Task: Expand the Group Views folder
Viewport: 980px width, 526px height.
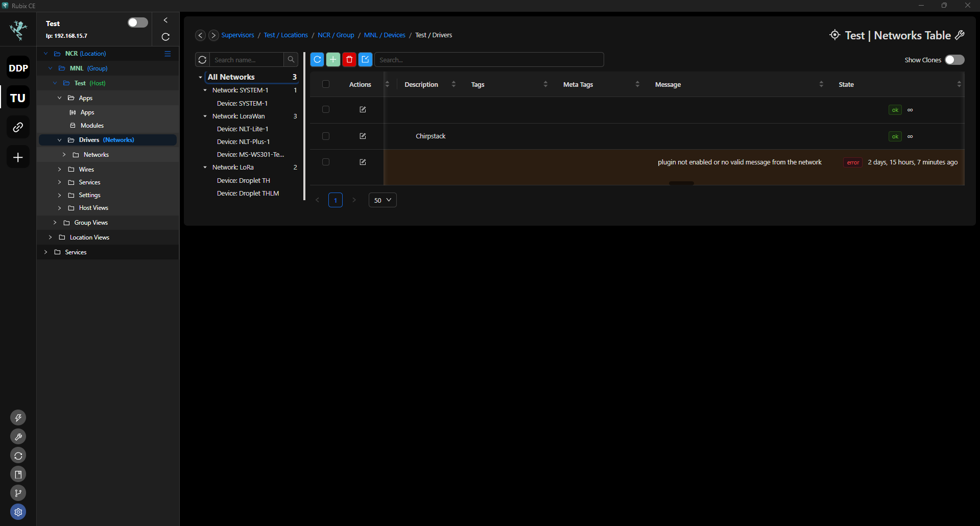Action: (55, 223)
